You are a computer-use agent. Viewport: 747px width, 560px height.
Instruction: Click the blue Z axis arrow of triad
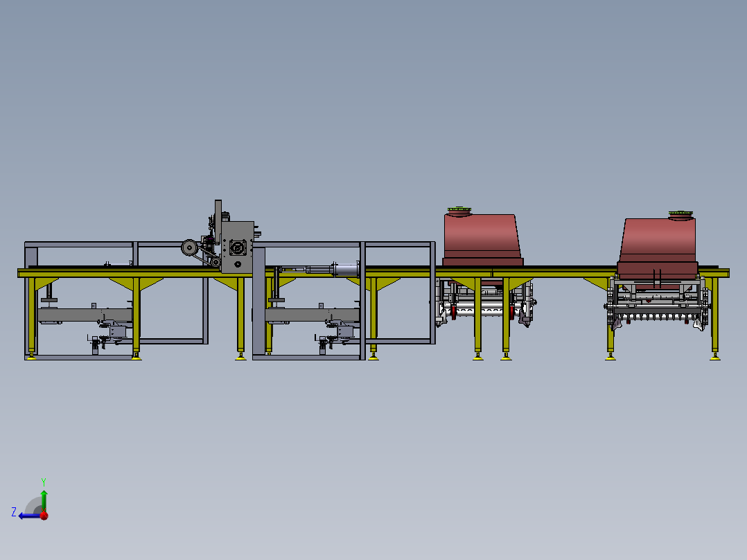(28, 516)
